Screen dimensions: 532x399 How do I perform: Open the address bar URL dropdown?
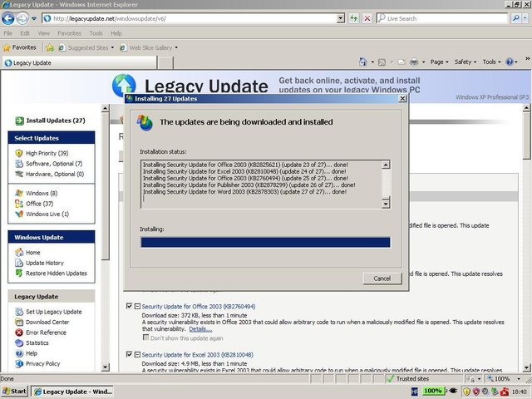click(x=342, y=17)
